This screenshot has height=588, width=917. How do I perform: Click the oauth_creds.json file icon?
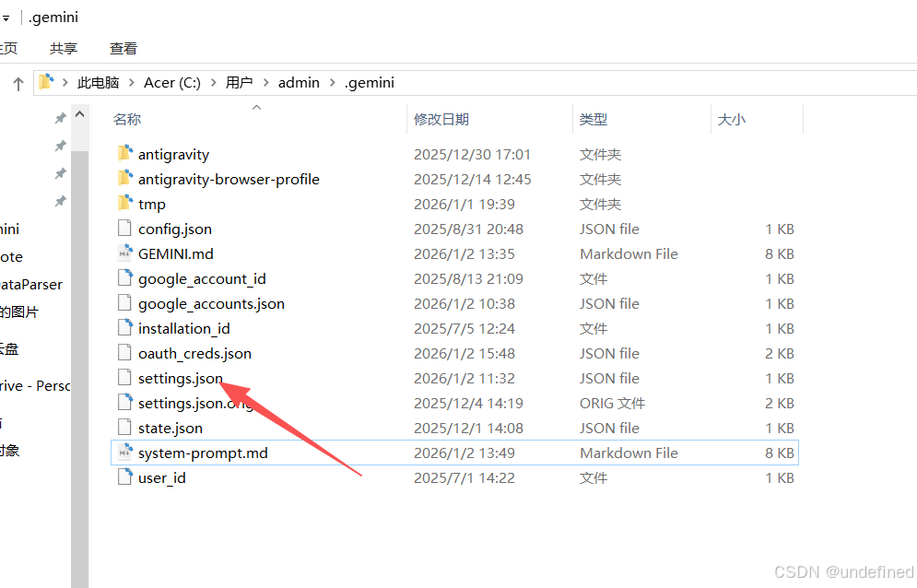click(x=124, y=352)
